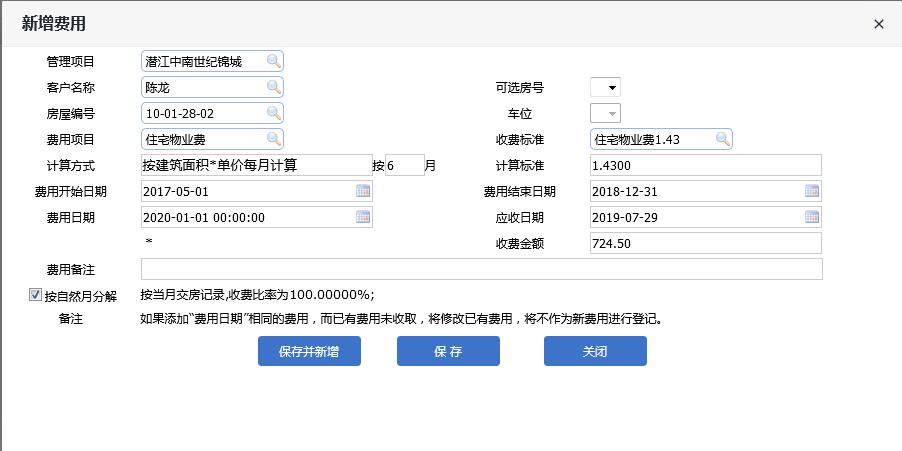Close the 新增费用 dialog with X
The width and height of the screenshot is (902, 451).
pyautogui.click(x=879, y=24)
